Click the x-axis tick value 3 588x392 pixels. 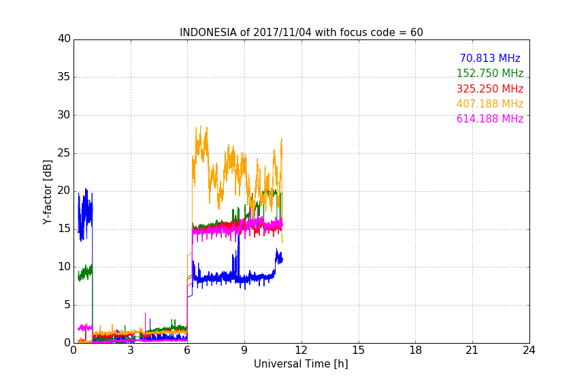(x=131, y=350)
